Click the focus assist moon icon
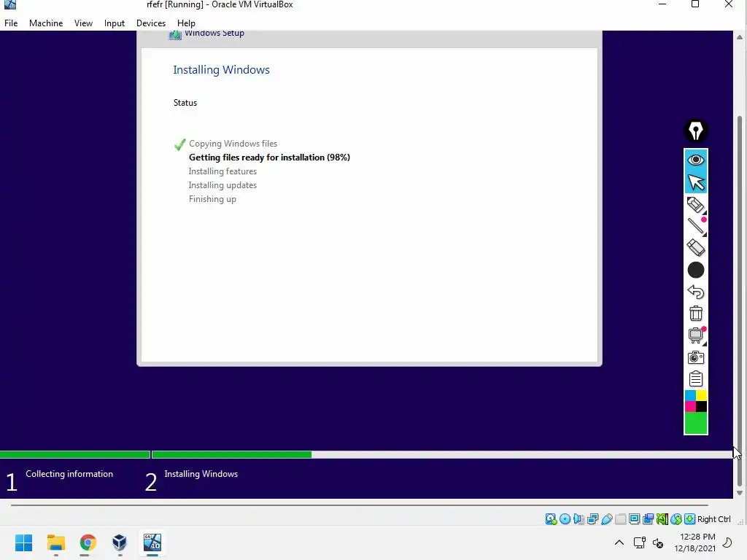Screen dimensions: 747x560 tap(727, 542)
